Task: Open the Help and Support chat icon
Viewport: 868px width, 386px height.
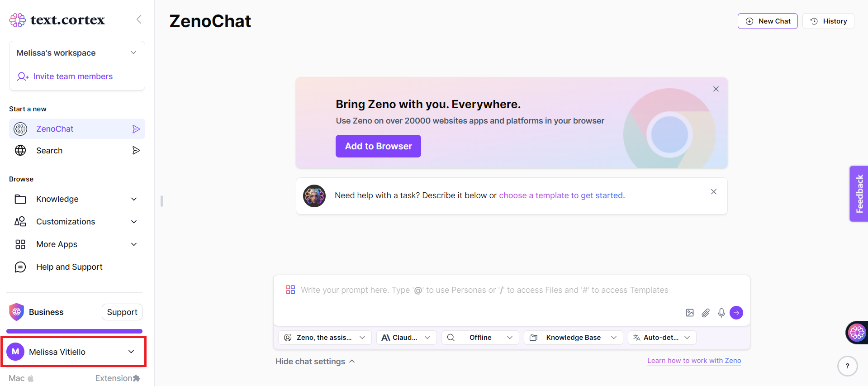Action: (x=20, y=267)
